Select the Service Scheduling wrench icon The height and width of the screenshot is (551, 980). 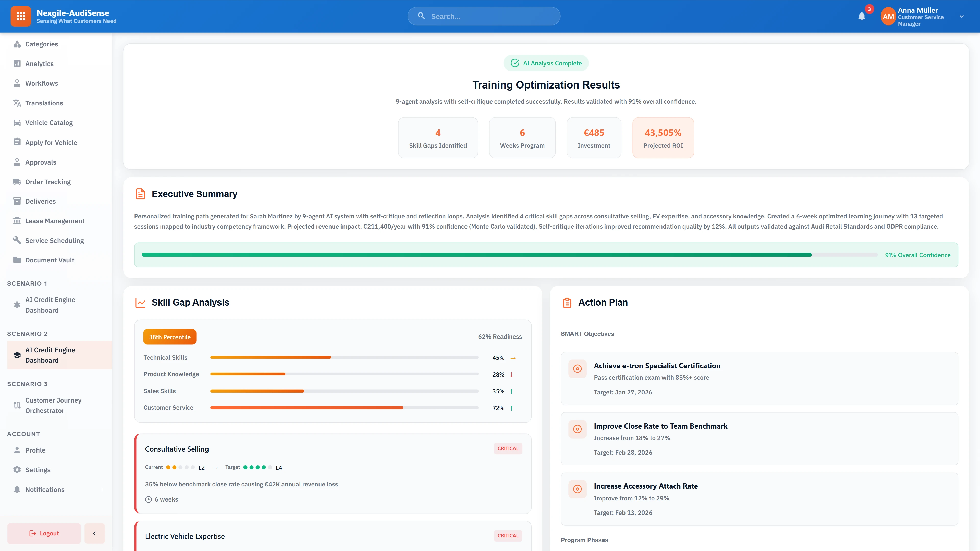[17, 240]
